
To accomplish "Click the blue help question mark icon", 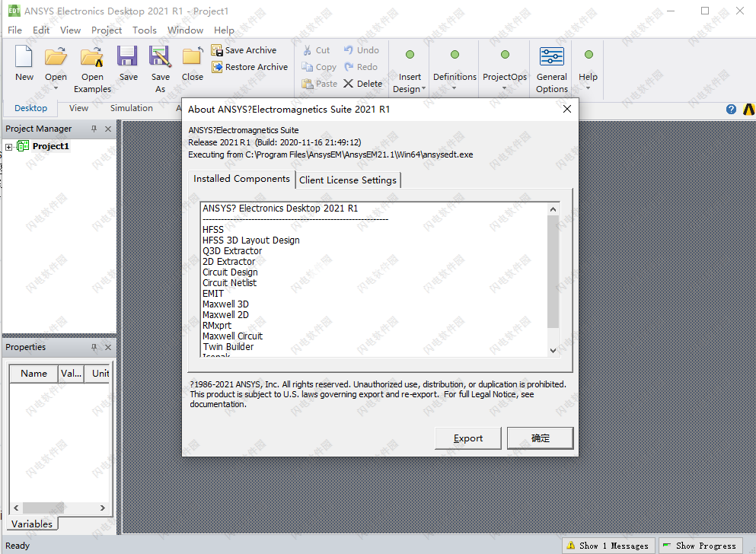I will 731,110.
